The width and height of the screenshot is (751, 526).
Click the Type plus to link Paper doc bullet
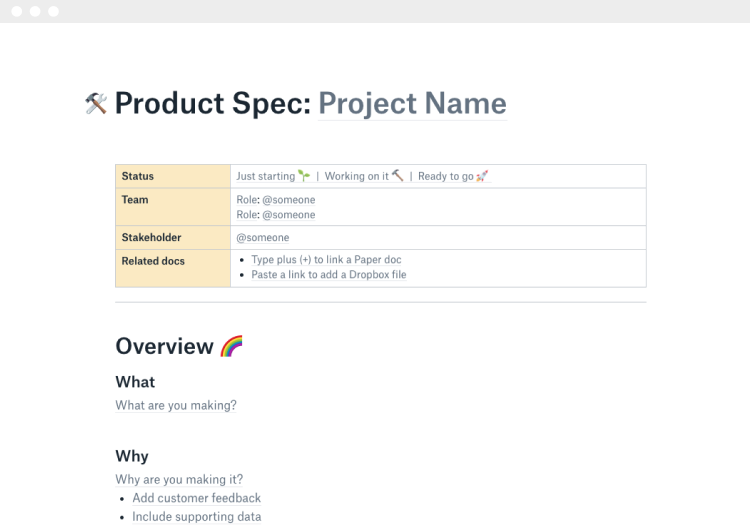click(325, 260)
